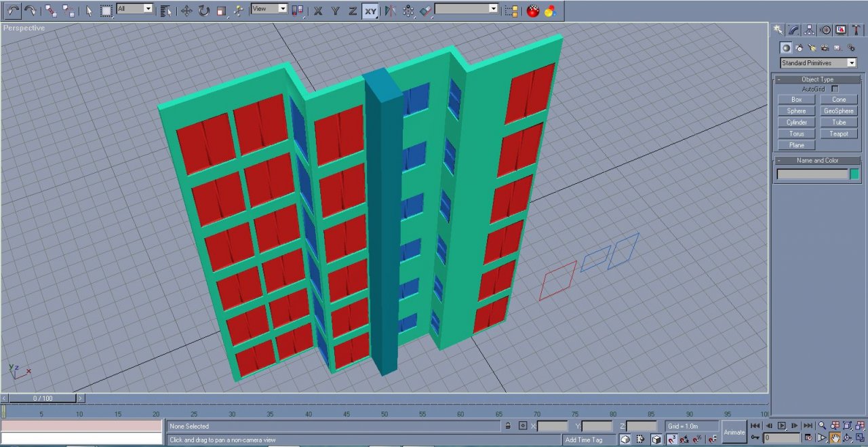Screen dimensions: 868x447
Task: Restrict to Z axis
Action: 353,10
